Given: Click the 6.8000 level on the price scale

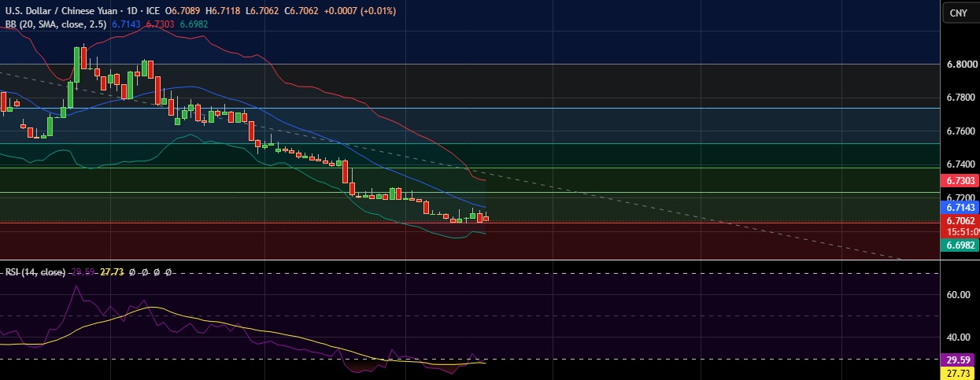Looking at the screenshot, I should click(960, 65).
